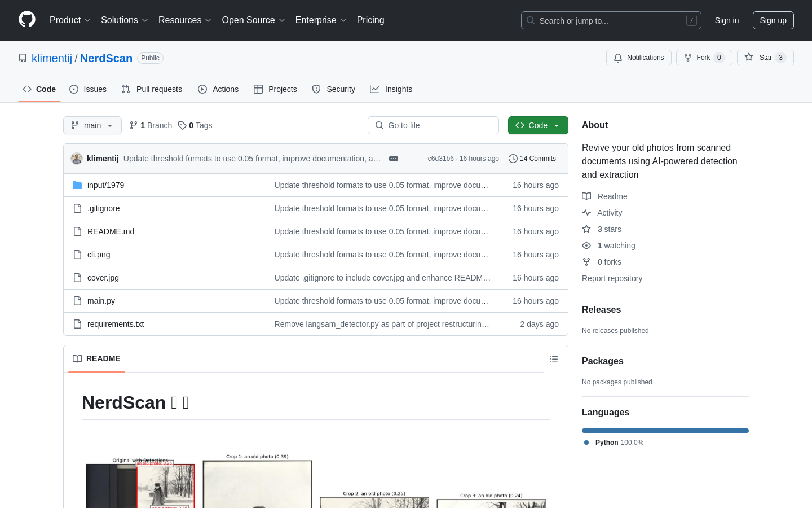812x508 pixels.
Task: Switch to the Projects tab
Action: tap(275, 89)
